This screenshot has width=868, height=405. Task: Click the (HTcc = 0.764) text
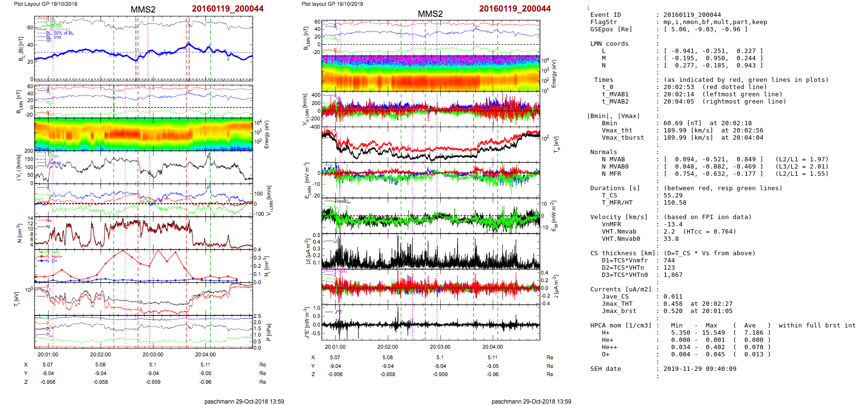pos(710,232)
